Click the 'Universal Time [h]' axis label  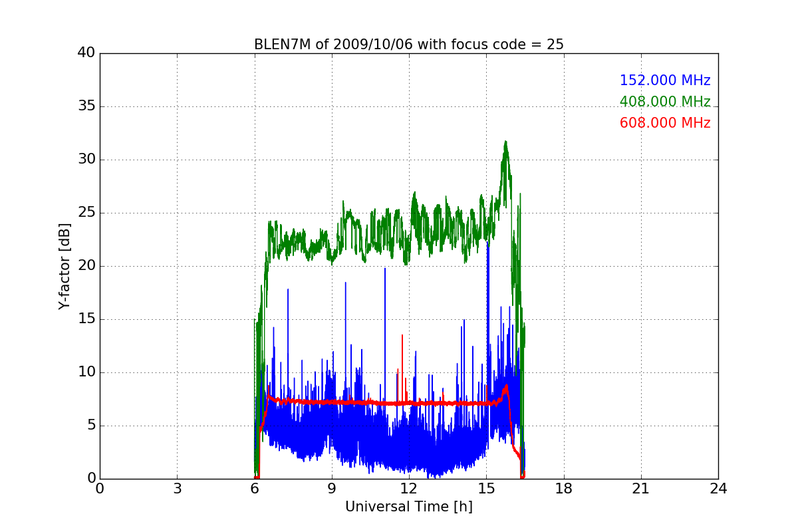(408, 507)
